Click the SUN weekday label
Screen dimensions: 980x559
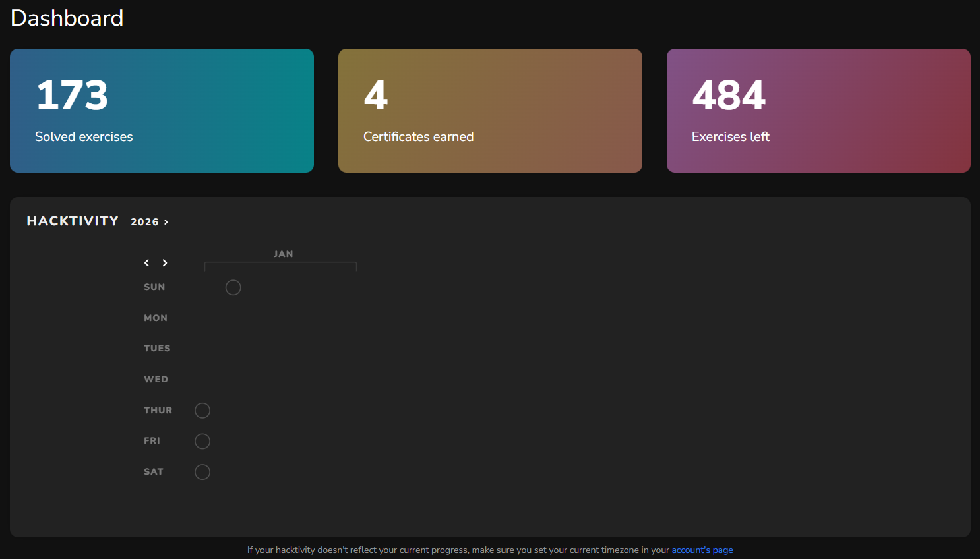pyautogui.click(x=154, y=287)
